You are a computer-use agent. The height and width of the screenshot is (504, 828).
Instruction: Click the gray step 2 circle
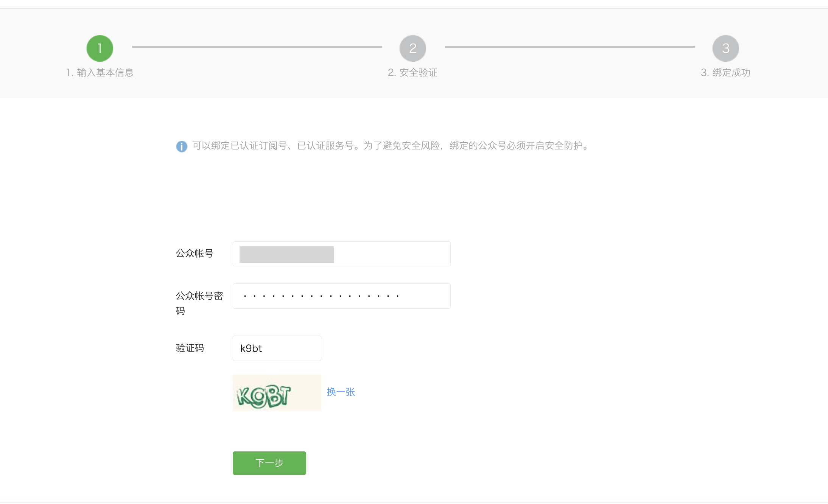[x=413, y=48]
